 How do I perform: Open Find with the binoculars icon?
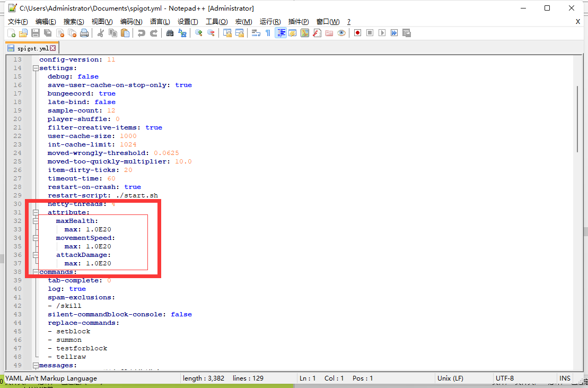[170, 33]
